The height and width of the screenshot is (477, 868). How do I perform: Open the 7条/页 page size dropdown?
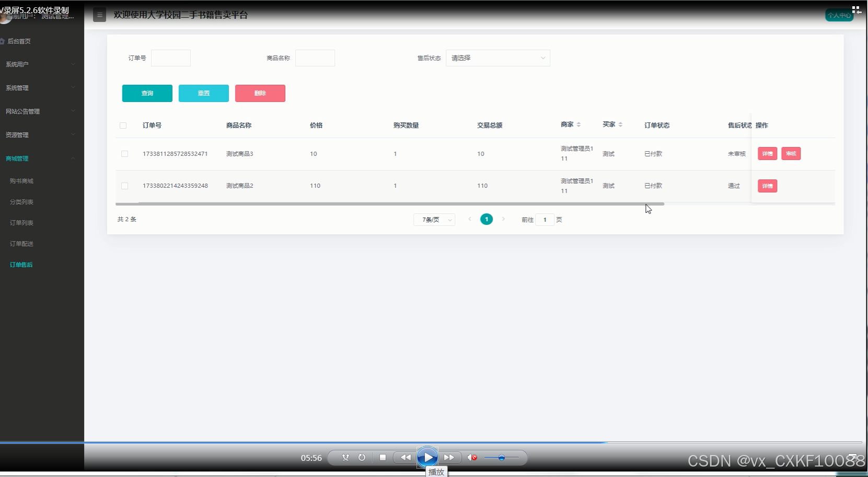tap(434, 220)
